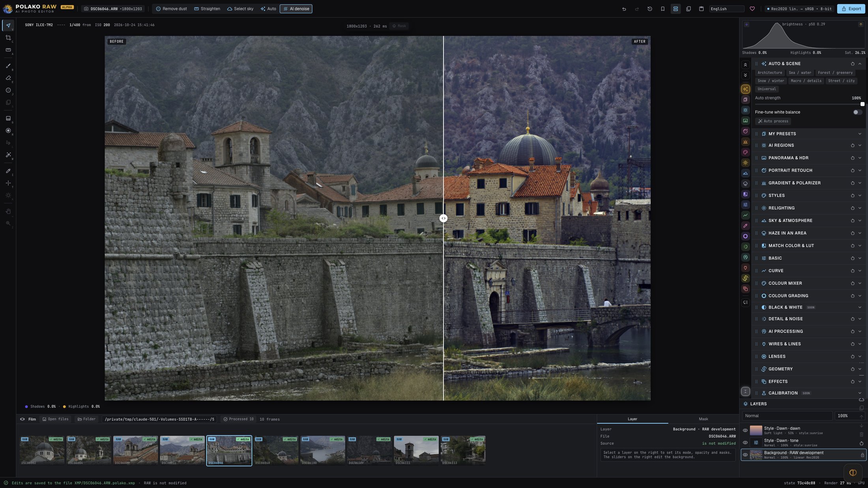Screen dimensions: 868x488
Task: Hide the Style Dawn dawn layer
Action: tap(745, 430)
